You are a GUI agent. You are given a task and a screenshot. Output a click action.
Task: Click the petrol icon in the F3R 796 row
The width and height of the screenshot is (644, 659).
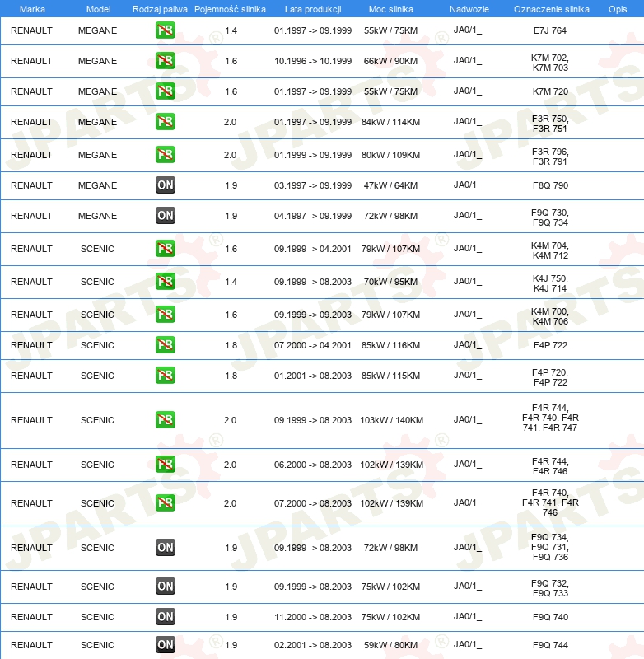click(165, 155)
